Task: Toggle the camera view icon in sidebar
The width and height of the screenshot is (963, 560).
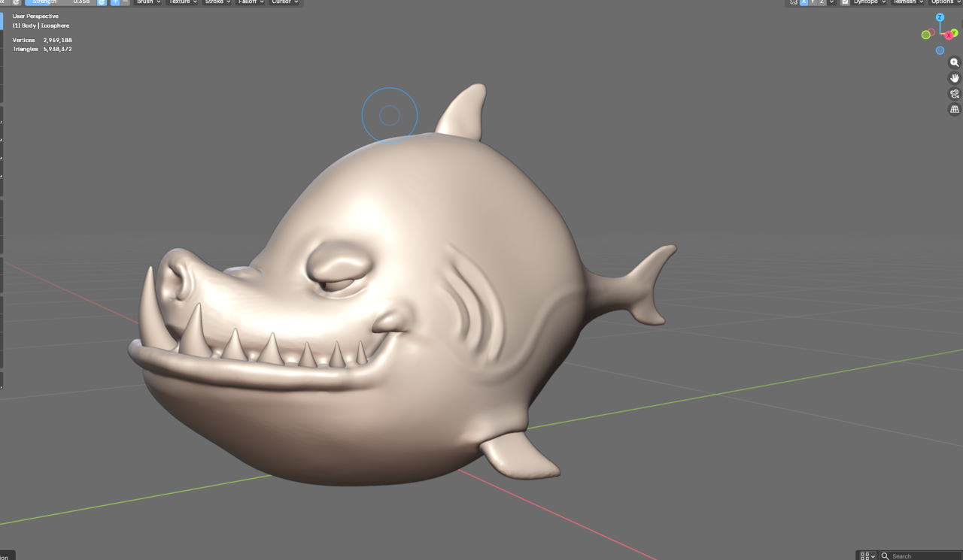Action: click(x=954, y=94)
